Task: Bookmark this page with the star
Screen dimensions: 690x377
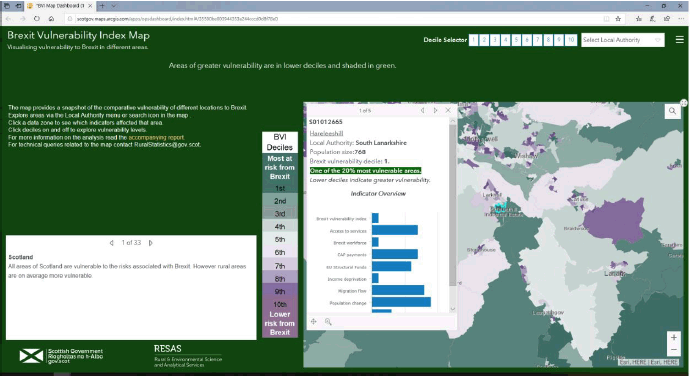Action: pos(618,19)
